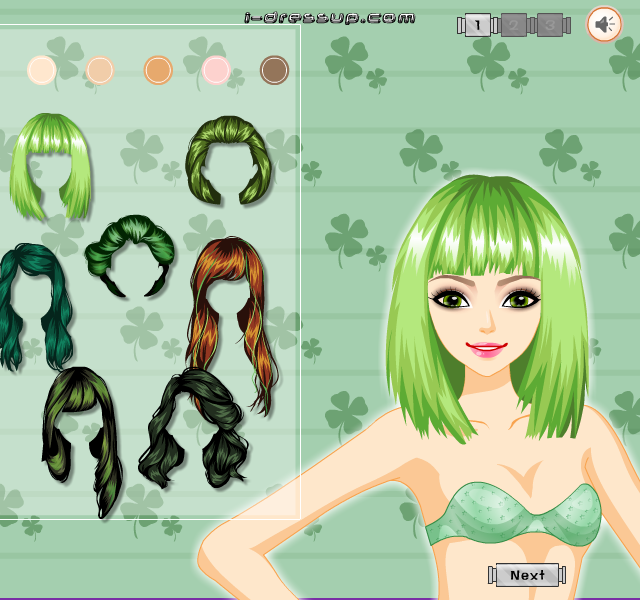Go to step 1 tab
This screenshot has height=600, width=640.
coord(478,25)
